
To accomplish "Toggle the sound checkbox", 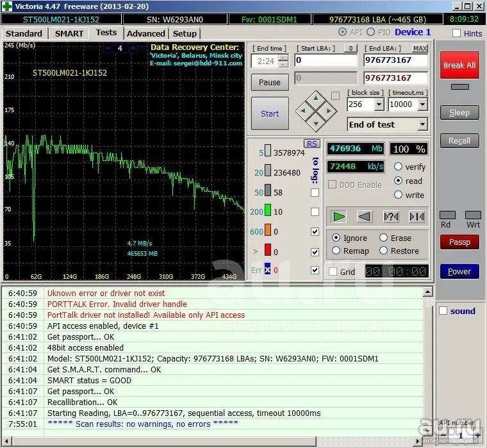I will (443, 311).
